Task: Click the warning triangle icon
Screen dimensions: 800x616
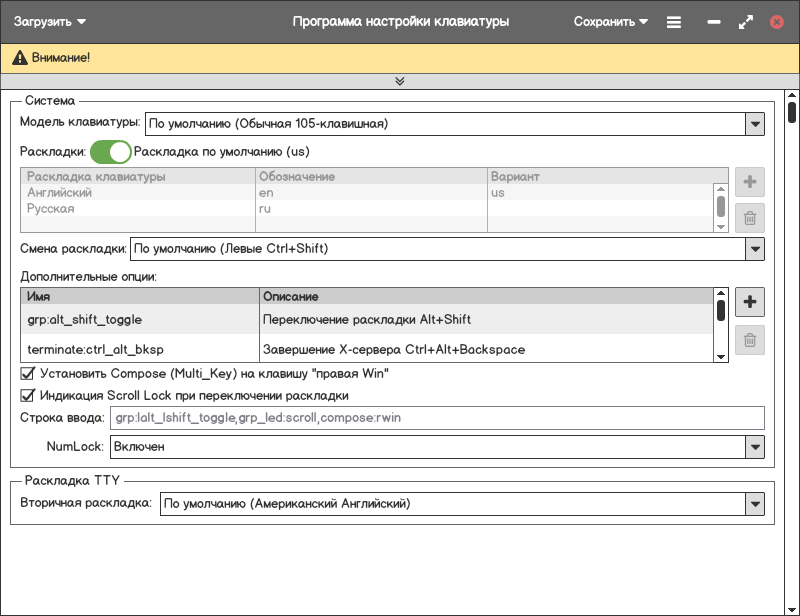Action: click(18, 58)
